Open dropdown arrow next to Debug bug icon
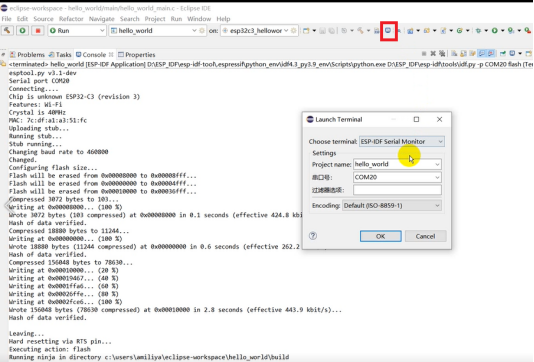This screenshot has width=534, height=362. pyautogui.click(x=486, y=31)
